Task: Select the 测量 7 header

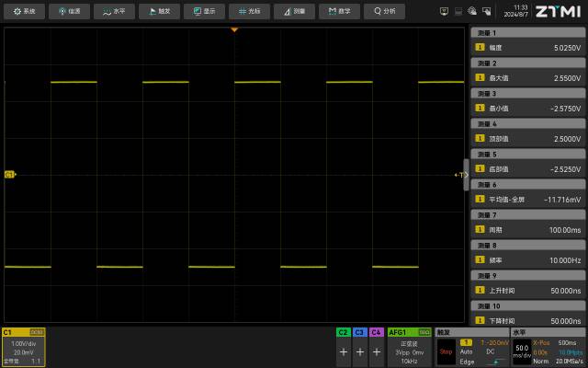Action: (x=528, y=215)
